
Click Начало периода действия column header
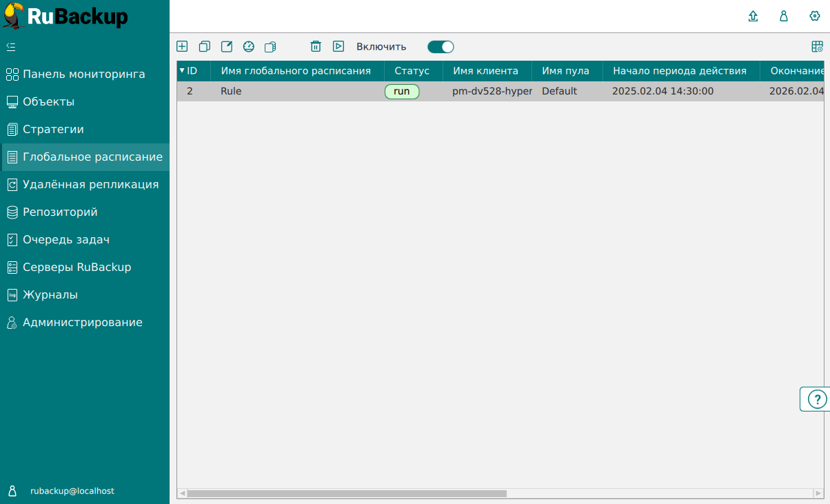click(680, 70)
